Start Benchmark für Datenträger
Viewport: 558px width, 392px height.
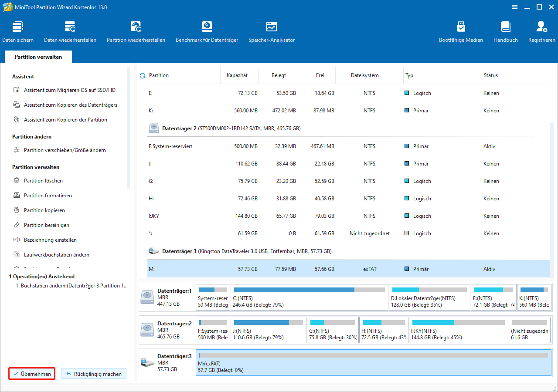(207, 32)
